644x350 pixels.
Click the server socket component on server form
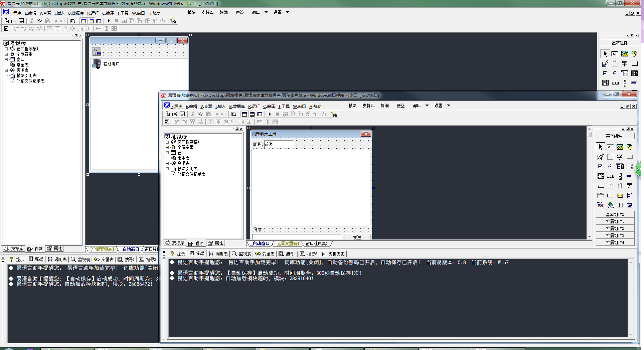97,51
